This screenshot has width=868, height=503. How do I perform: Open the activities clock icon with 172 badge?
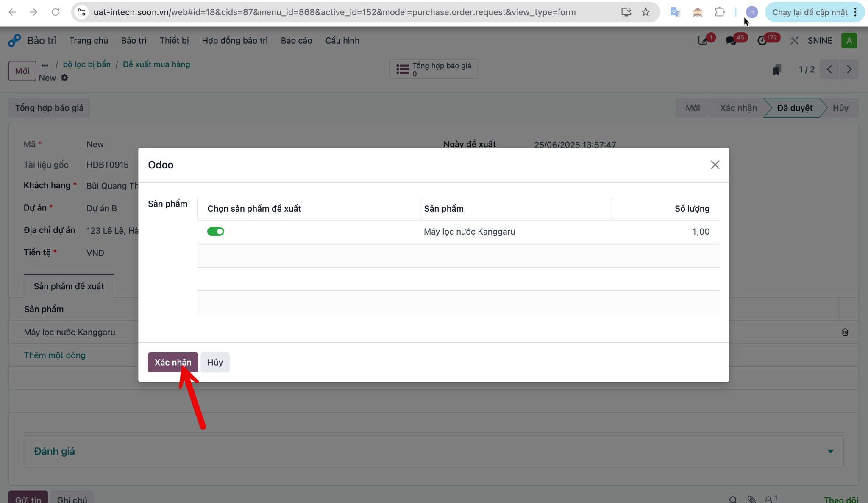click(762, 41)
